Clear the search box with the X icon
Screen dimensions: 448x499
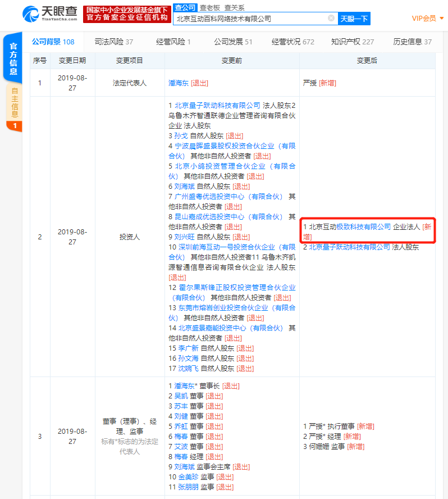coord(331,18)
